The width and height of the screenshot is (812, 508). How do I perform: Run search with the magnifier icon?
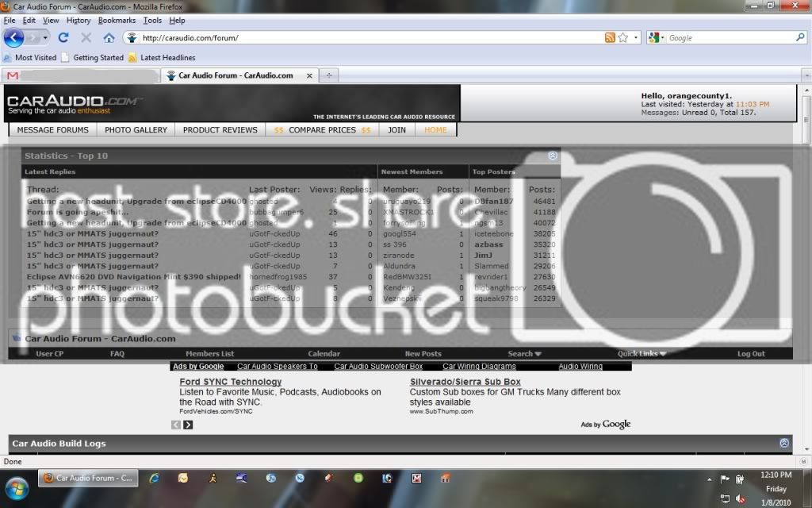800,37
